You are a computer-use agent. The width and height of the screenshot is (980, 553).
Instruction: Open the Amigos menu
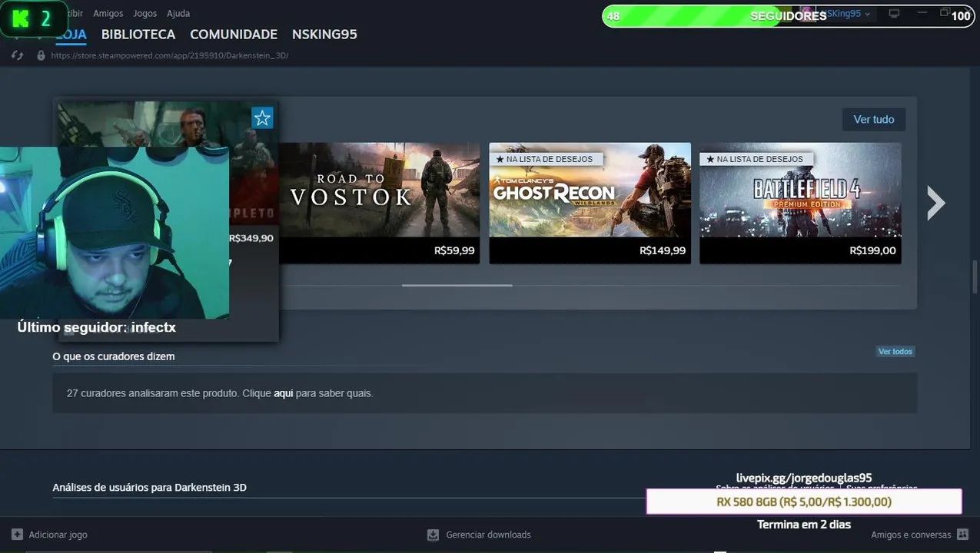(x=108, y=13)
